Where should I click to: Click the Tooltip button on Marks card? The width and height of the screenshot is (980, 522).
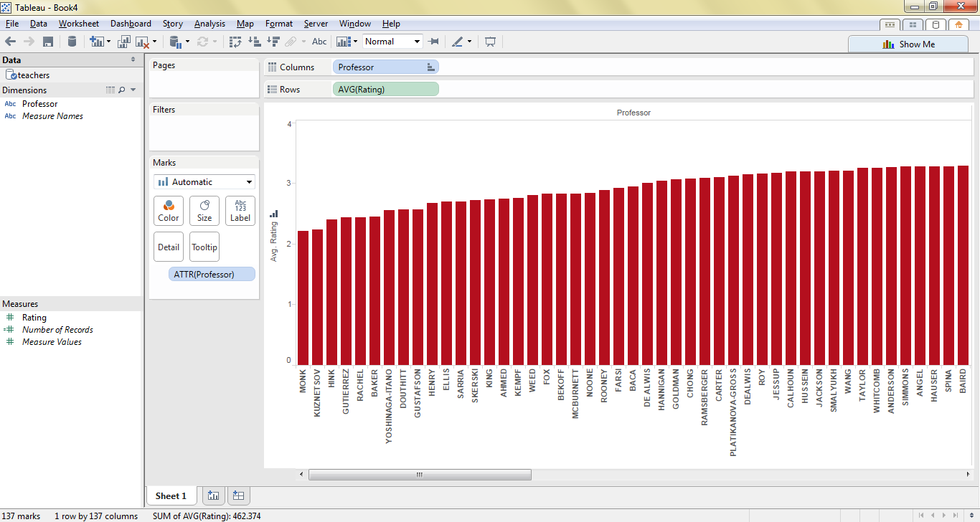click(204, 247)
